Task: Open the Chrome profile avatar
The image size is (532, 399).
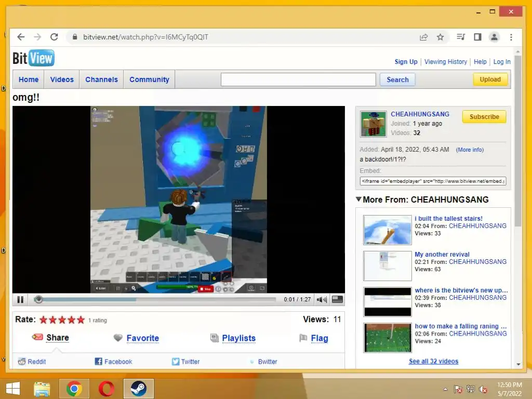Action: [x=495, y=37]
